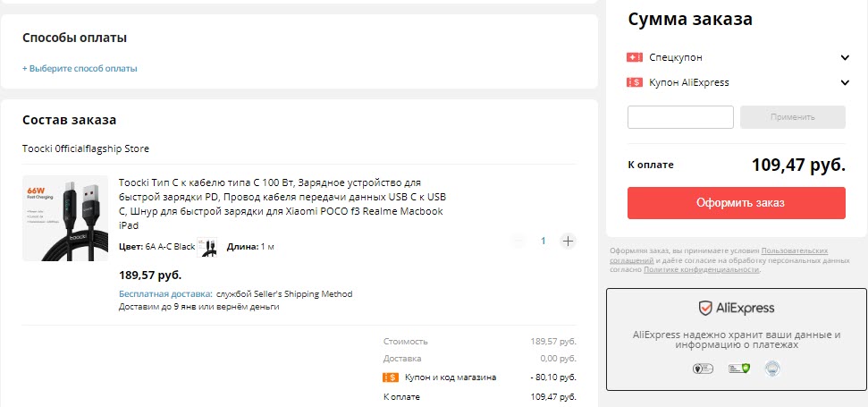The width and height of the screenshot is (868, 407).
Task: Open the Политике конфиденциальности link
Action: [x=701, y=269]
